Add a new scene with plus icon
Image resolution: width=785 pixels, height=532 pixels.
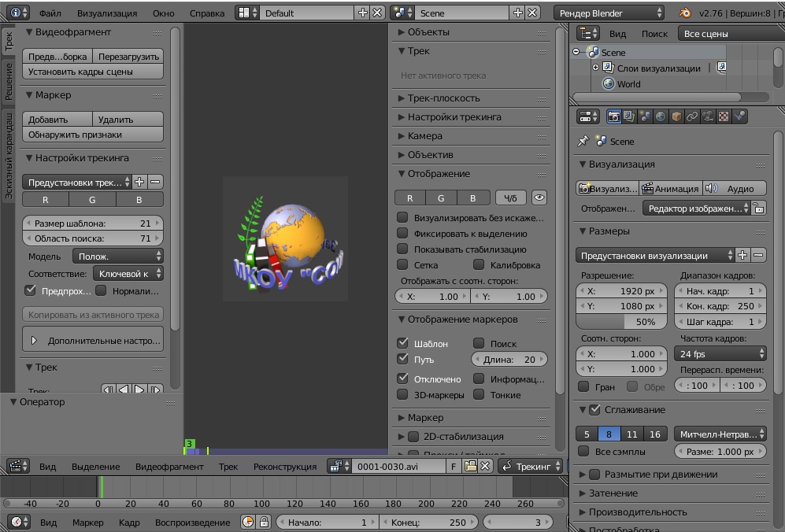pos(518,13)
